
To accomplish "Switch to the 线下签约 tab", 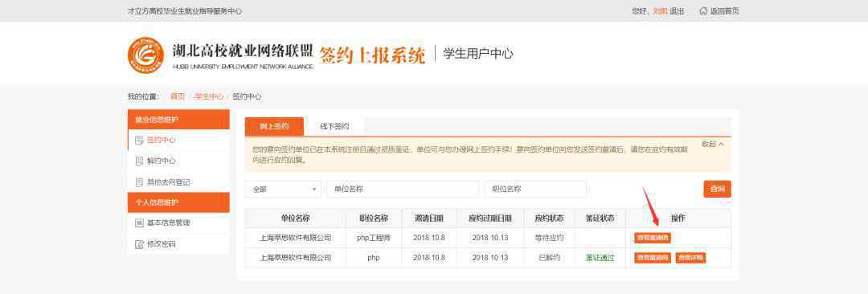I will coord(334,126).
